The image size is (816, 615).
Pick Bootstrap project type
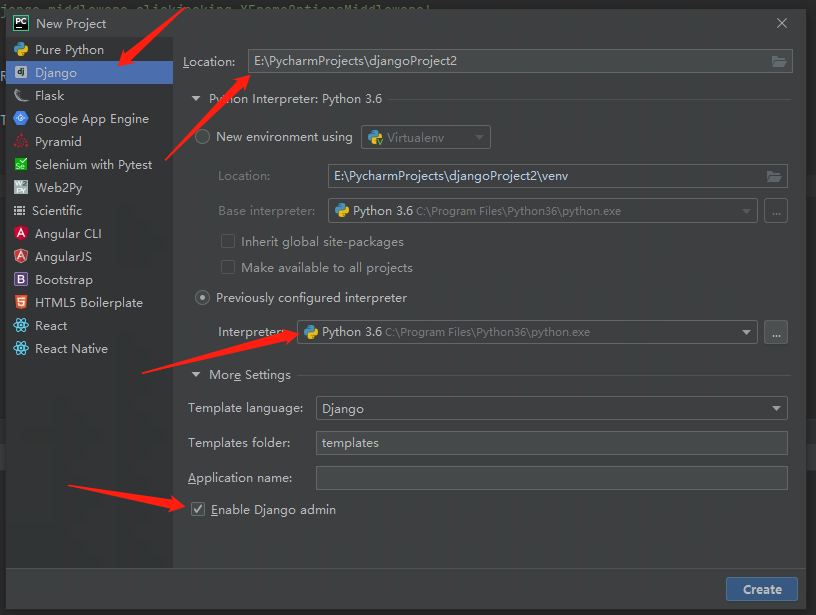90,279
